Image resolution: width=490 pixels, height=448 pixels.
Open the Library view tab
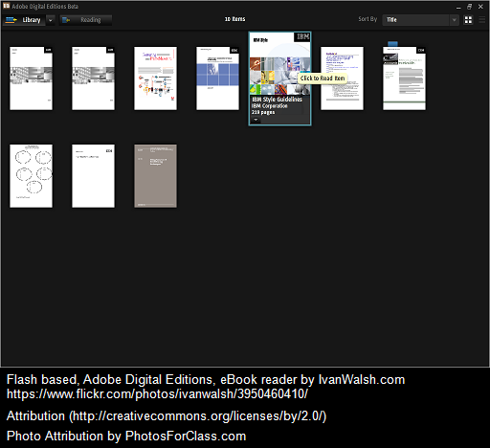pyautogui.click(x=25, y=20)
